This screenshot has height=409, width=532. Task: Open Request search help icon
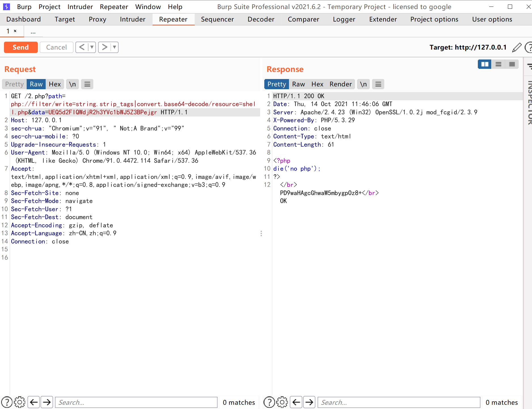point(7,402)
